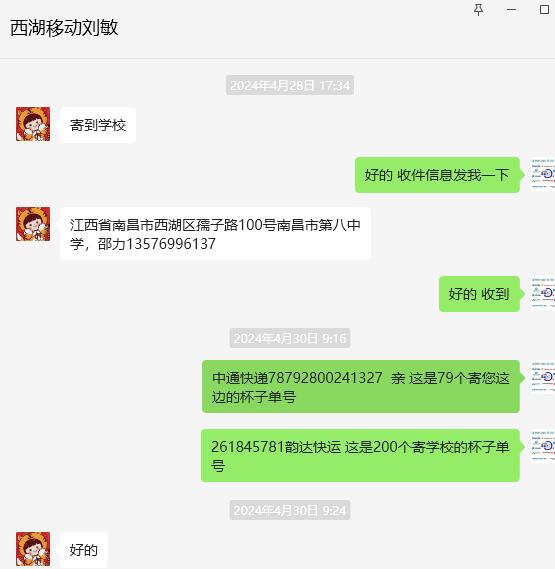This screenshot has width=555, height=569.
Task: Open contact avatar beside 寄到学校 message
Action: pyautogui.click(x=33, y=124)
